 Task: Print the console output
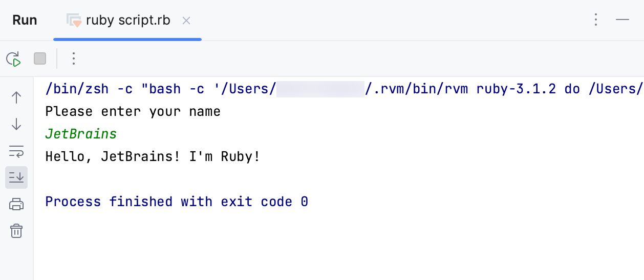point(16,204)
